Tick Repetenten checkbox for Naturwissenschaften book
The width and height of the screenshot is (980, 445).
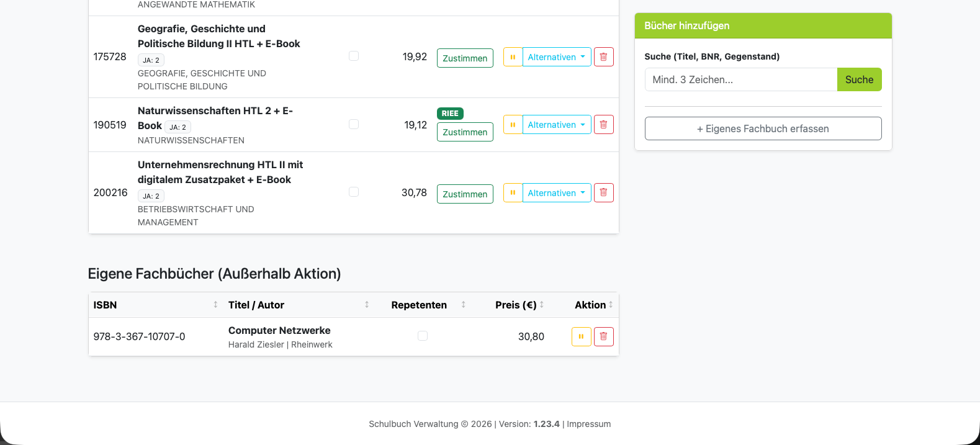[354, 124]
